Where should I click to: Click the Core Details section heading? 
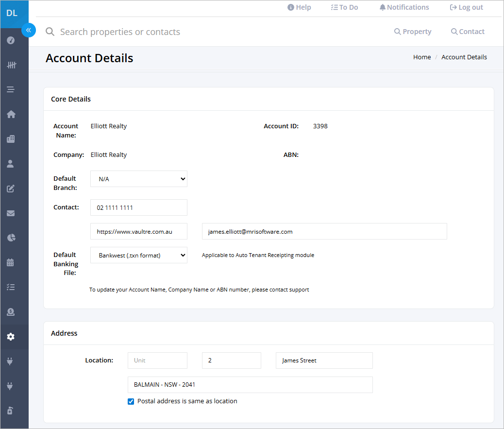pyautogui.click(x=71, y=99)
